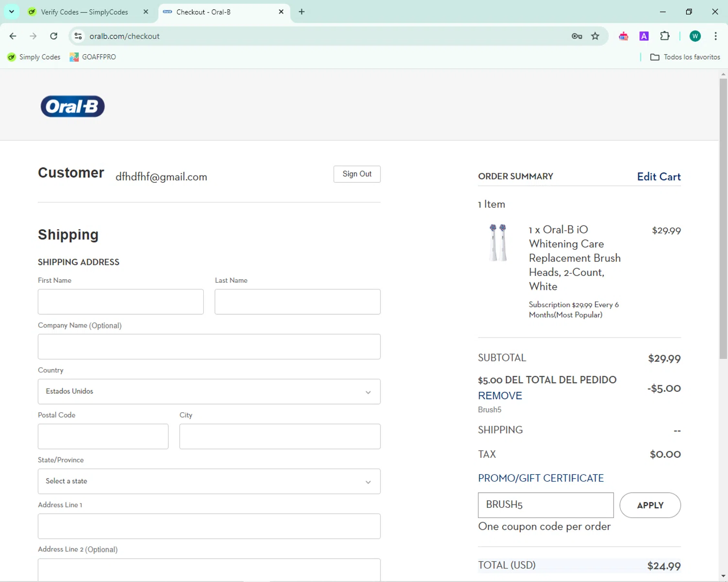Focus the Address Line 1 field
The width and height of the screenshot is (728, 582).
coord(209,526)
